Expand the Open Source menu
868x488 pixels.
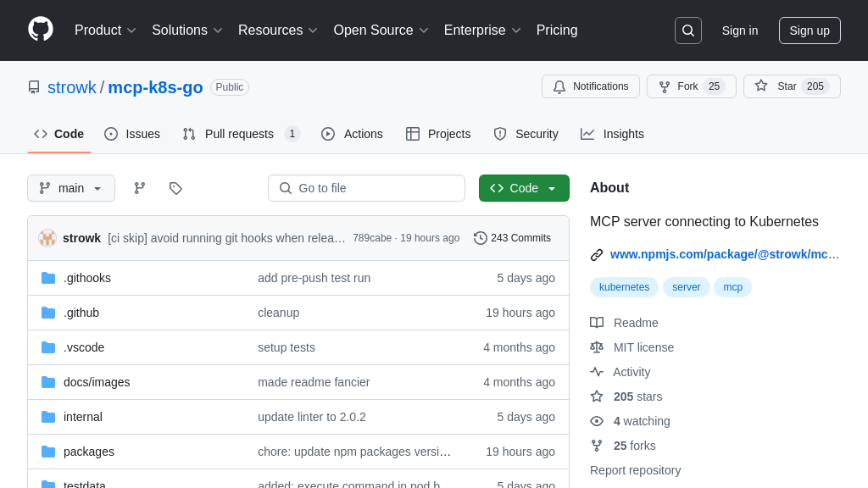tap(381, 30)
